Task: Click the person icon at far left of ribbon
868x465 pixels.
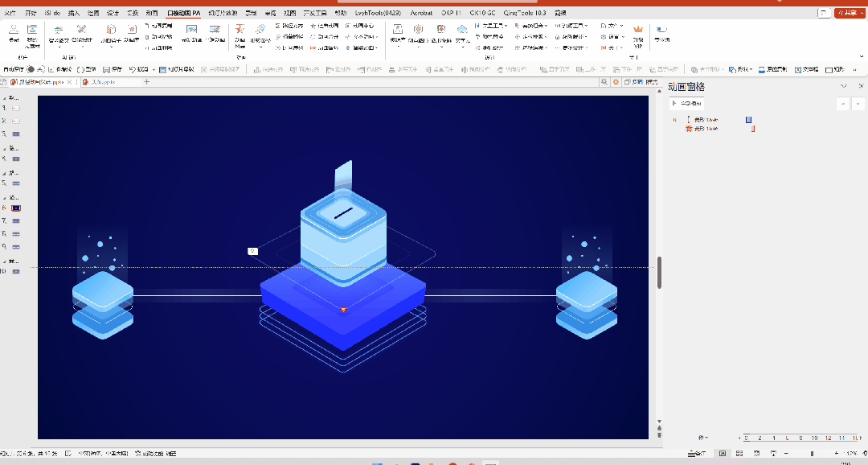Action: point(14,30)
